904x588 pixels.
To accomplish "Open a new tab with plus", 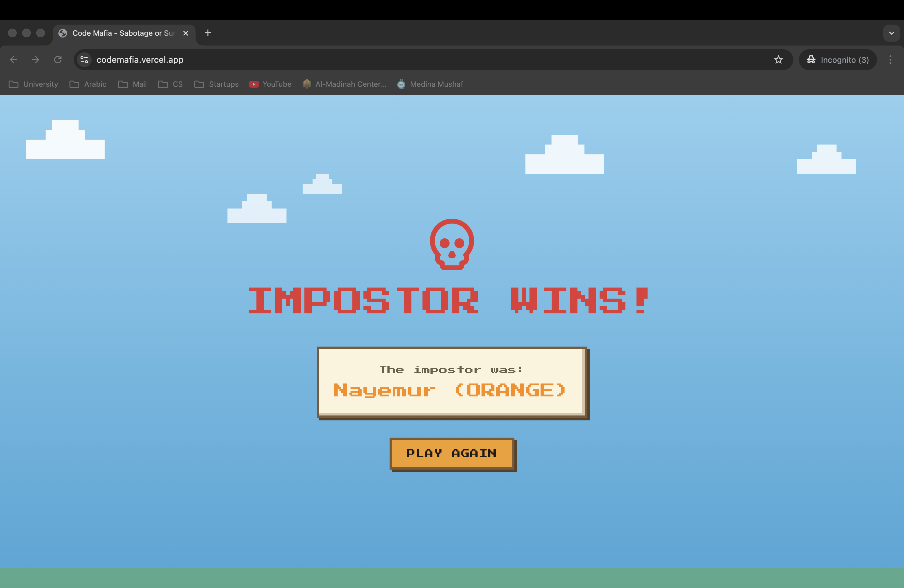I will point(208,33).
